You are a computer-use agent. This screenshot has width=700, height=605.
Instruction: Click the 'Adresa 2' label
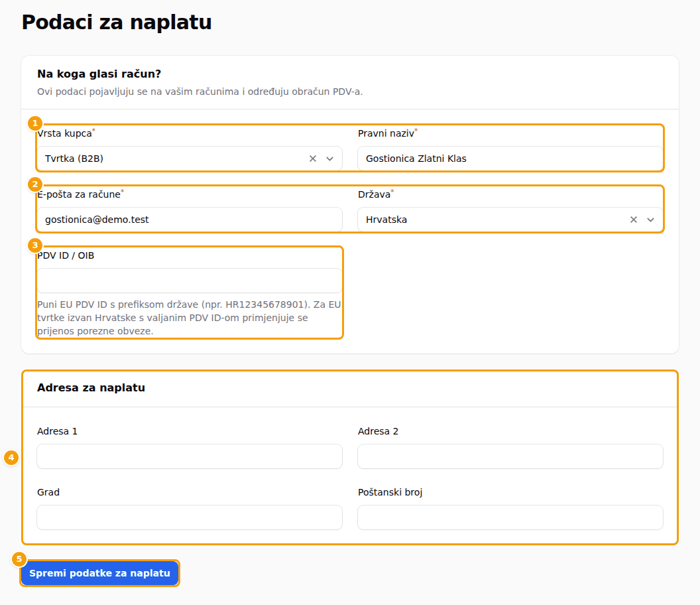click(378, 431)
